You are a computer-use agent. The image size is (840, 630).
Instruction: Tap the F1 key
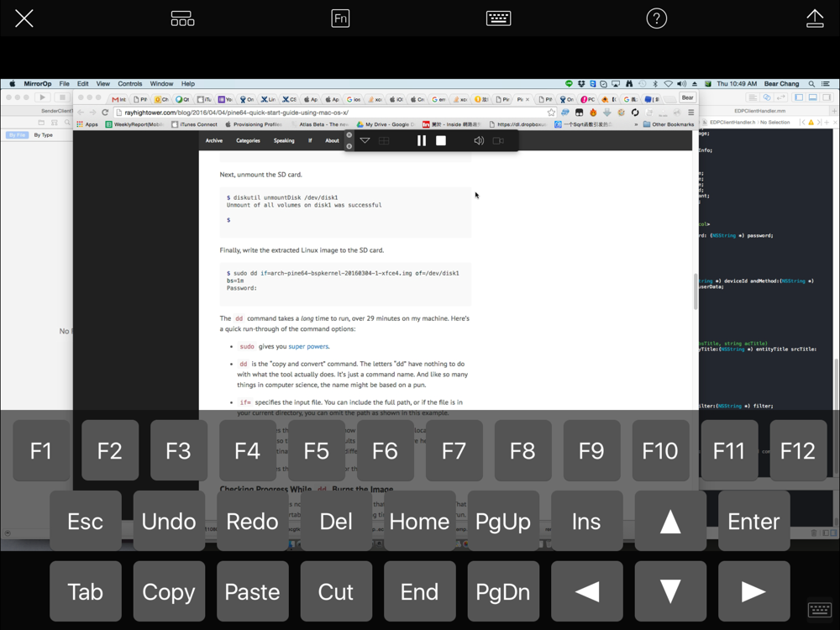pos(40,450)
